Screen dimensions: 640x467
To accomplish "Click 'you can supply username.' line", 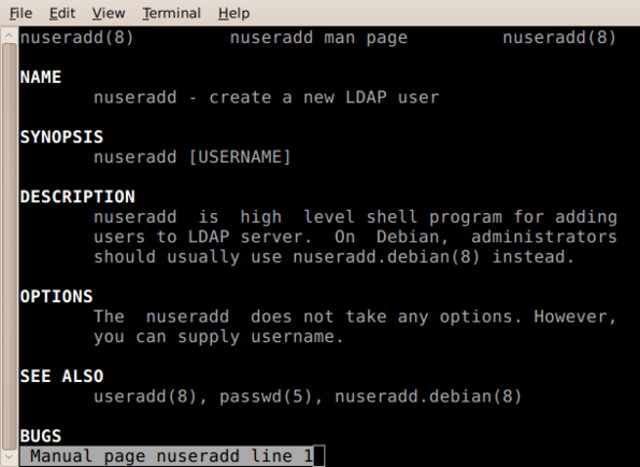I will 218,337.
